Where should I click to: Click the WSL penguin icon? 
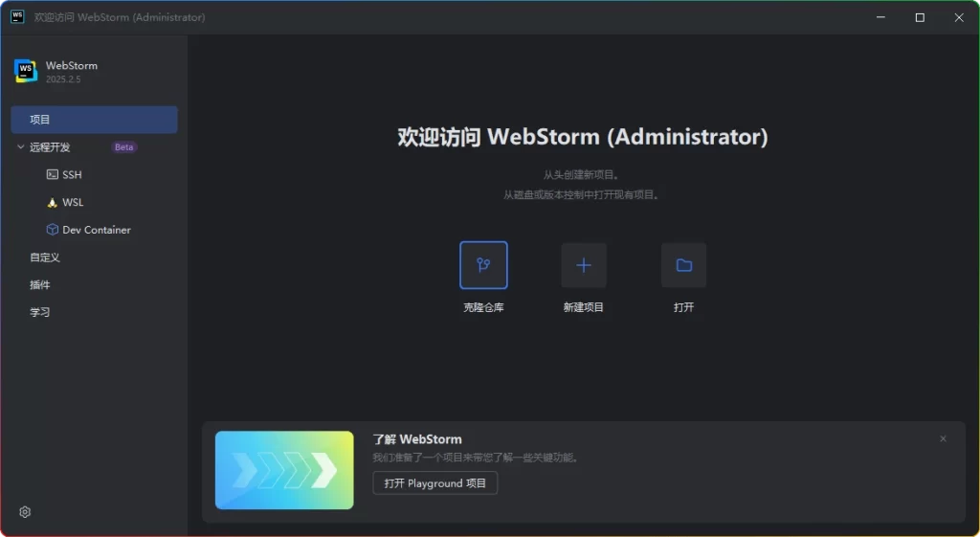pyautogui.click(x=53, y=202)
